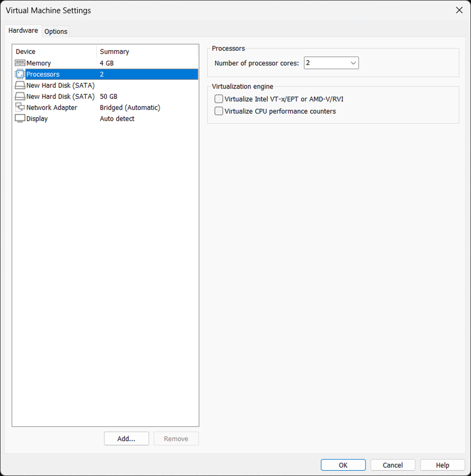
Task: Select the 50 GB hard disk icon
Action: coord(20,96)
